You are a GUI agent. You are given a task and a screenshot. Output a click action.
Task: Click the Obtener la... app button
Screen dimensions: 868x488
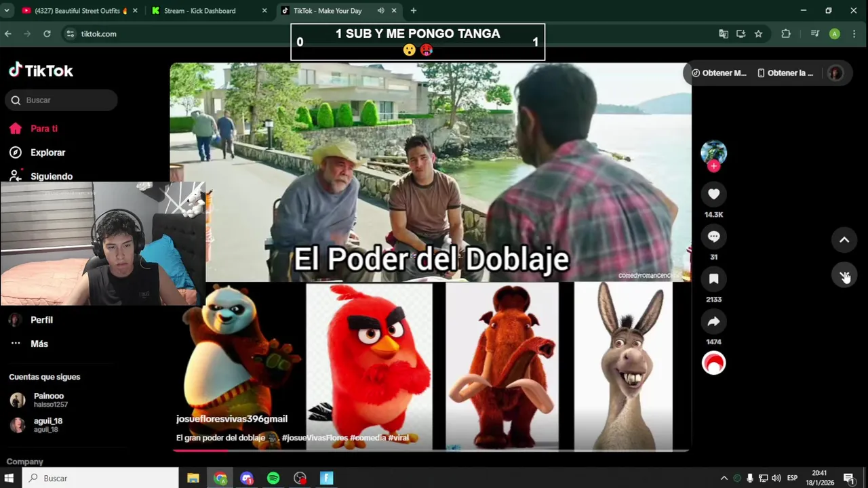(785, 73)
